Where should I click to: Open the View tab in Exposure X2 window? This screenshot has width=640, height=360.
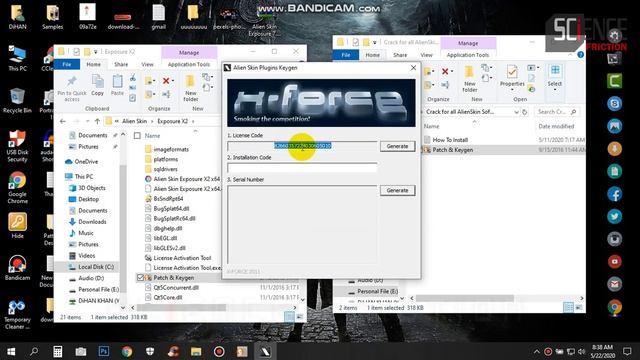(x=147, y=64)
